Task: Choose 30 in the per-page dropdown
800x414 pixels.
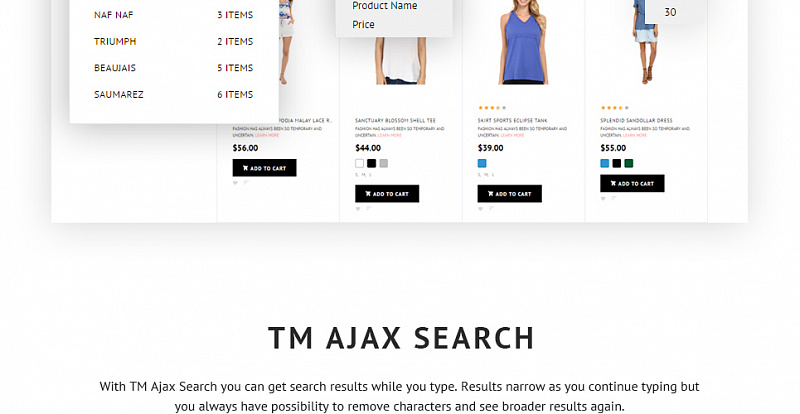Action: (x=670, y=12)
